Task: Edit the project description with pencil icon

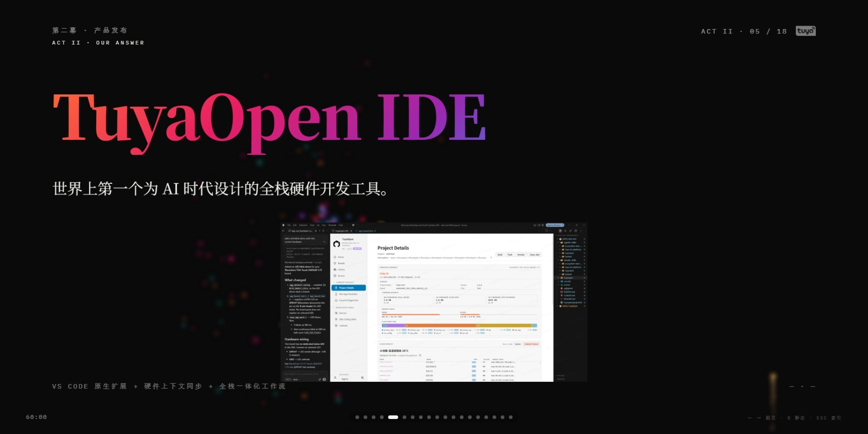Action: (491, 257)
